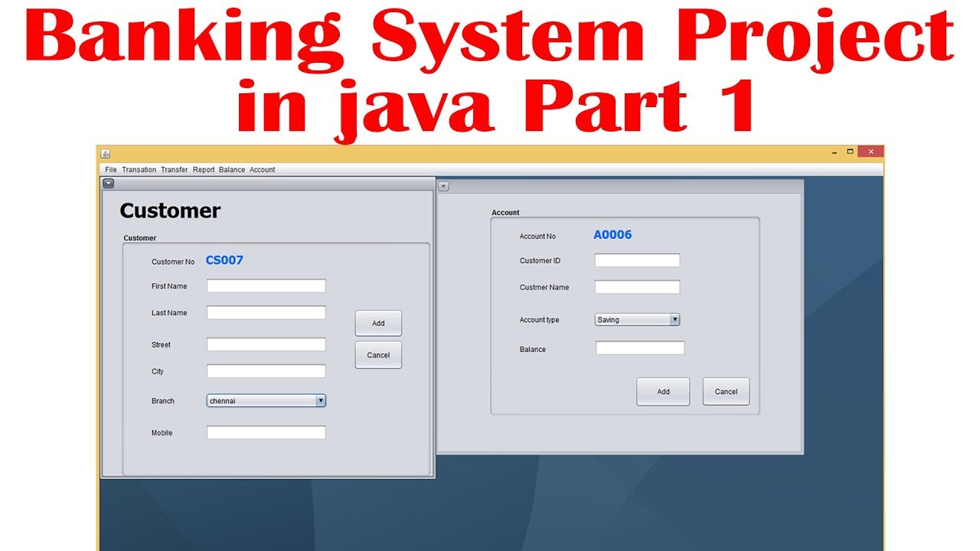Viewport: 980px width, 551px height.
Task: Focus the First Name text field
Action: pos(266,286)
